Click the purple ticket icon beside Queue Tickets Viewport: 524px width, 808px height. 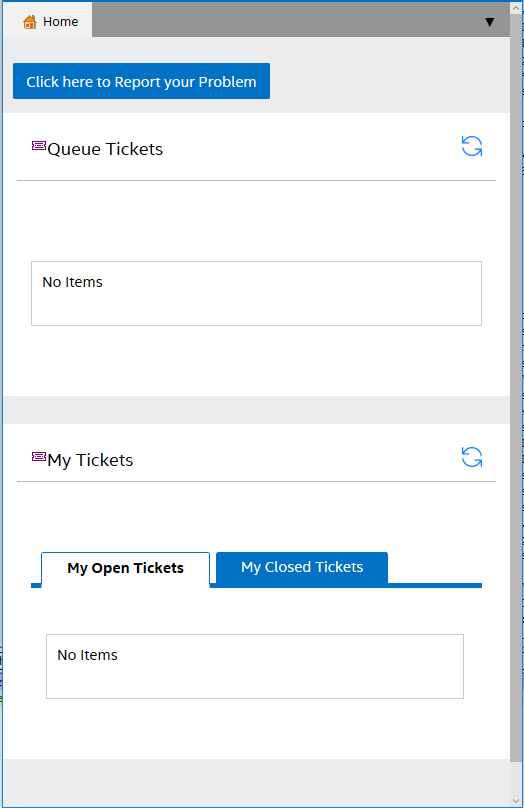point(39,146)
